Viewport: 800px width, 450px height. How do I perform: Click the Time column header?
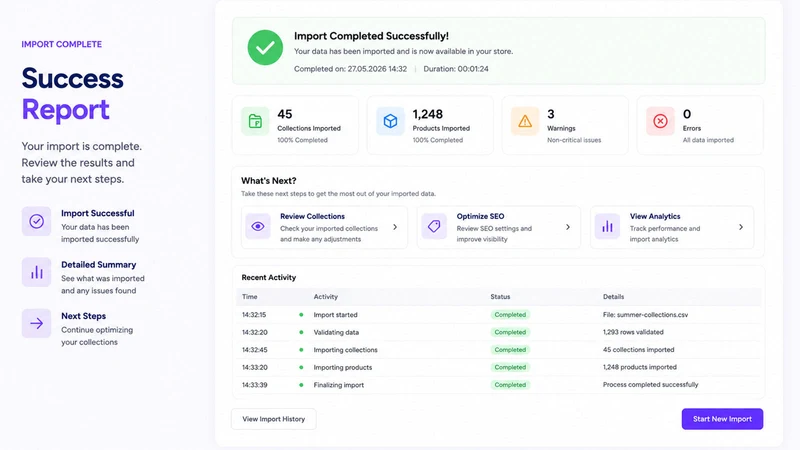249,296
